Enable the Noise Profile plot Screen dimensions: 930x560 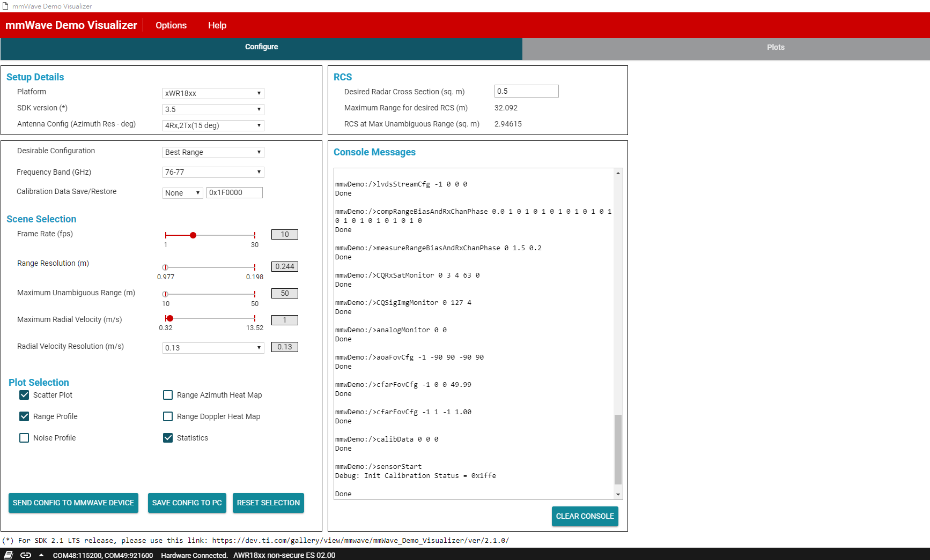tap(24, 438)
